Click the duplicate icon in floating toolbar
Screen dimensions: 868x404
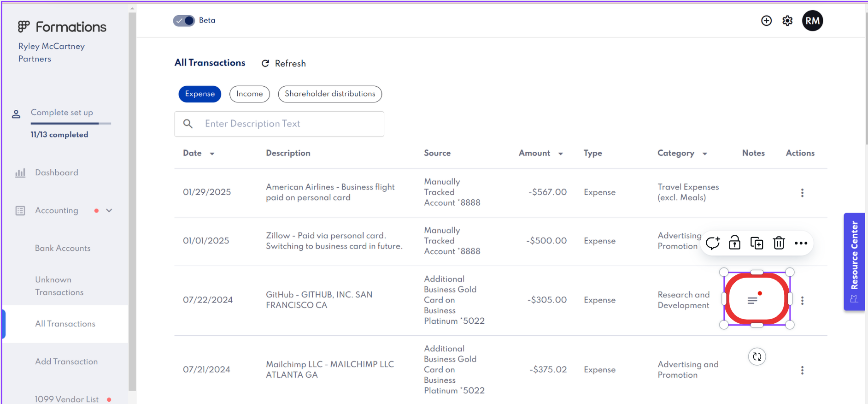[757, 243]
